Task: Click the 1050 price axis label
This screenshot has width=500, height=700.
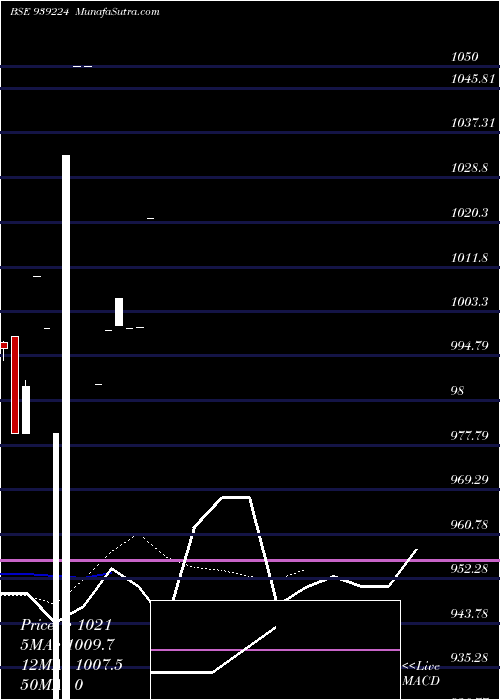Action: (465, 57)
